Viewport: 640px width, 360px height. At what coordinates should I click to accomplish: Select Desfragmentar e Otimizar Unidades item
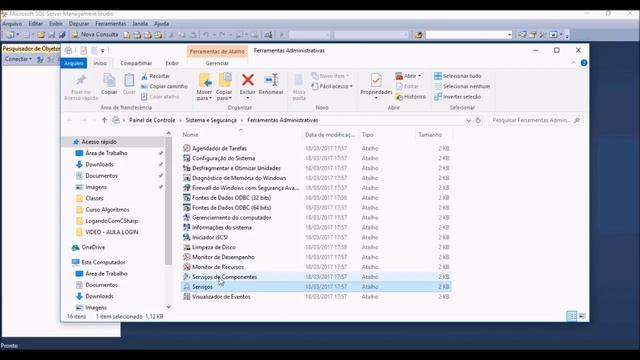pos(231,168)
